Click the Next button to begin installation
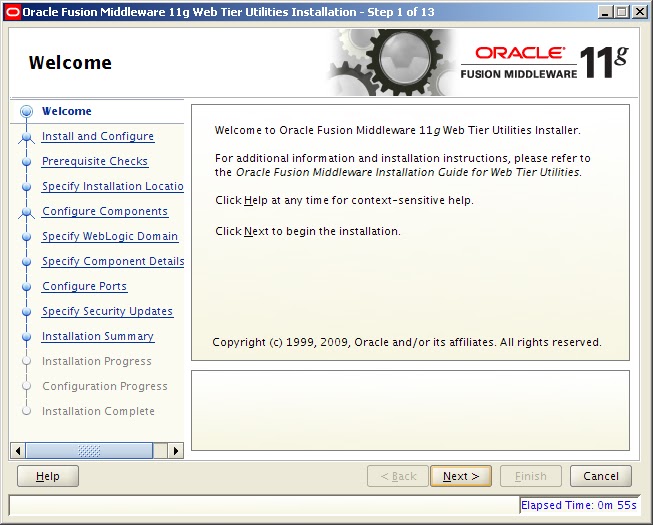Image resolution: width=653 pixels, height=525 pixels. (x=461, y=476)
